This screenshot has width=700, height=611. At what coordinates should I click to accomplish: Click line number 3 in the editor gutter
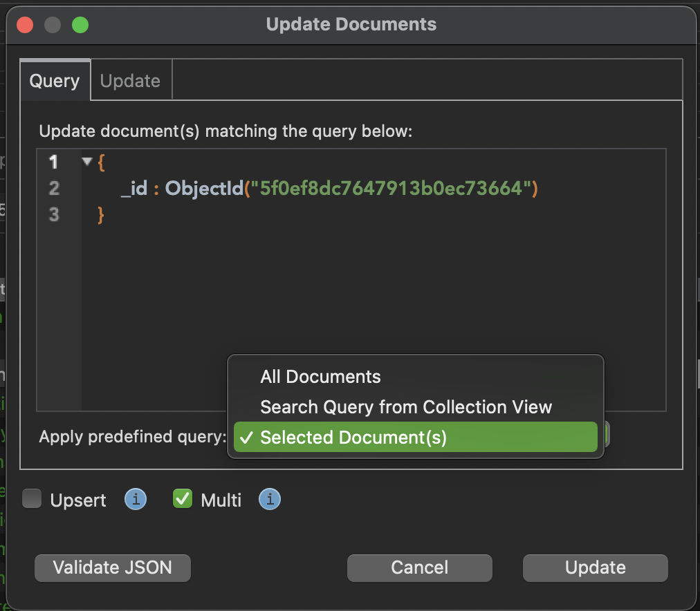54,215
